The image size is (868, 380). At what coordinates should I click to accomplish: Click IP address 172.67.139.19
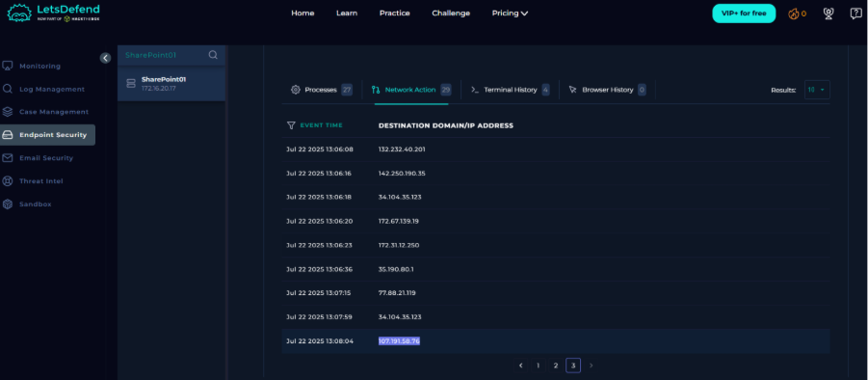[x=399, y=221]
